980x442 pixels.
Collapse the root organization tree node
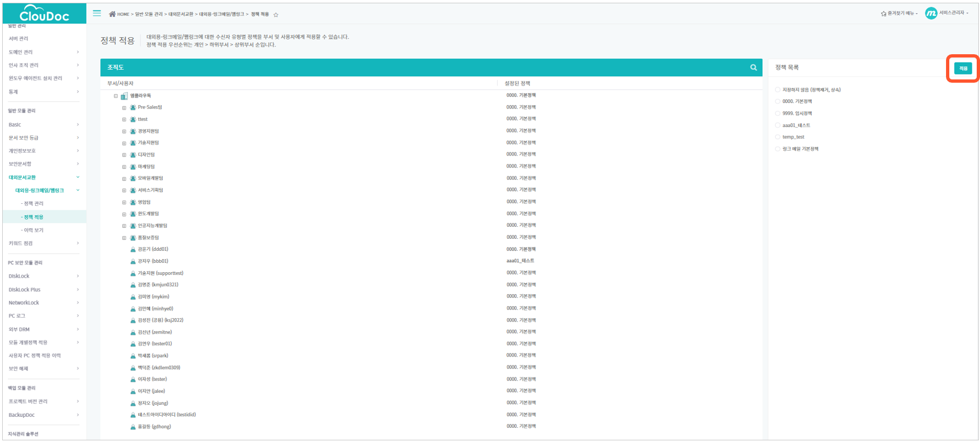pyautogui.click(x=116, y=96)
